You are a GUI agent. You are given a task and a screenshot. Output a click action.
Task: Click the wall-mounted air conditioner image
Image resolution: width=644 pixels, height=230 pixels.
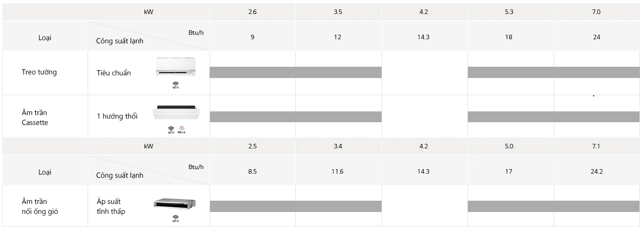(x=176, y=67)
